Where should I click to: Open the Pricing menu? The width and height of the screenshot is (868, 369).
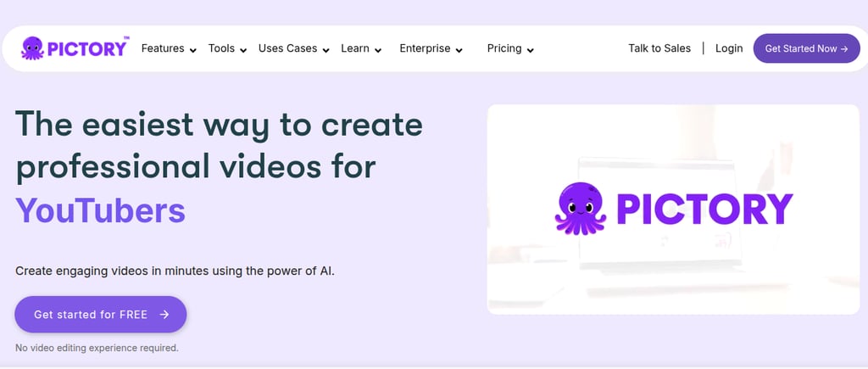[504, 48]
